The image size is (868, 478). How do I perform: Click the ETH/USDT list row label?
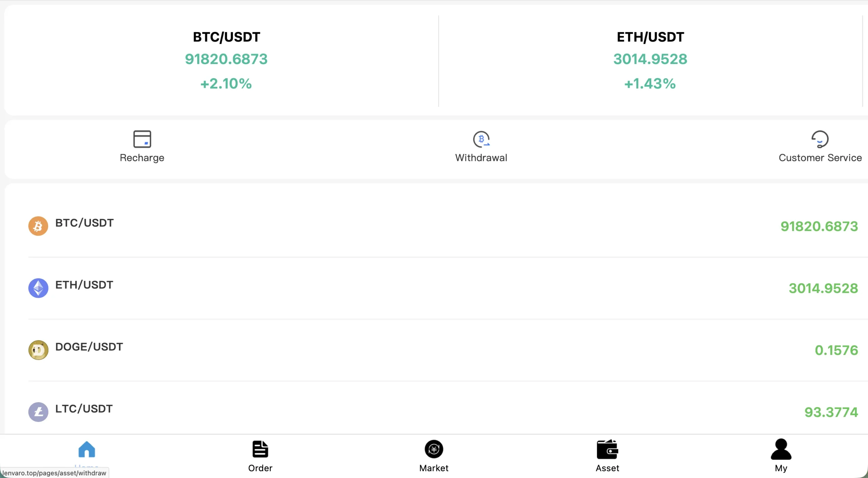pos(84,285)
